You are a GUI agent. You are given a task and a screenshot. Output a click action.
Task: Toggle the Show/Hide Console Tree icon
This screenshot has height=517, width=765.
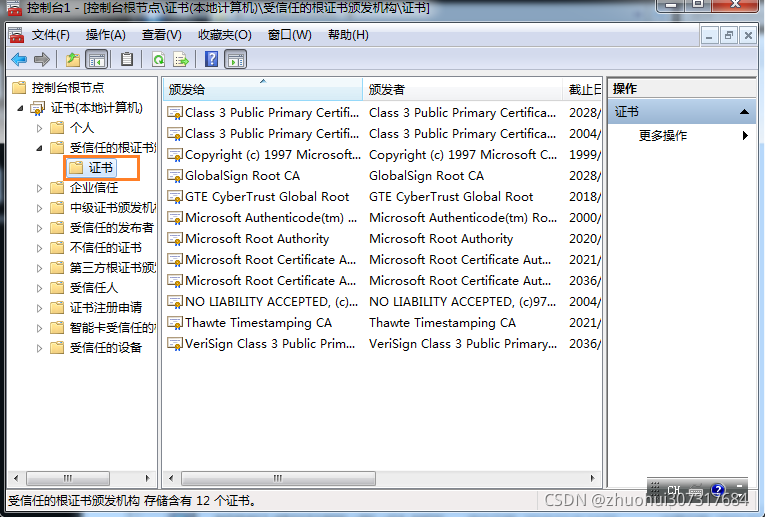point(98,60)
